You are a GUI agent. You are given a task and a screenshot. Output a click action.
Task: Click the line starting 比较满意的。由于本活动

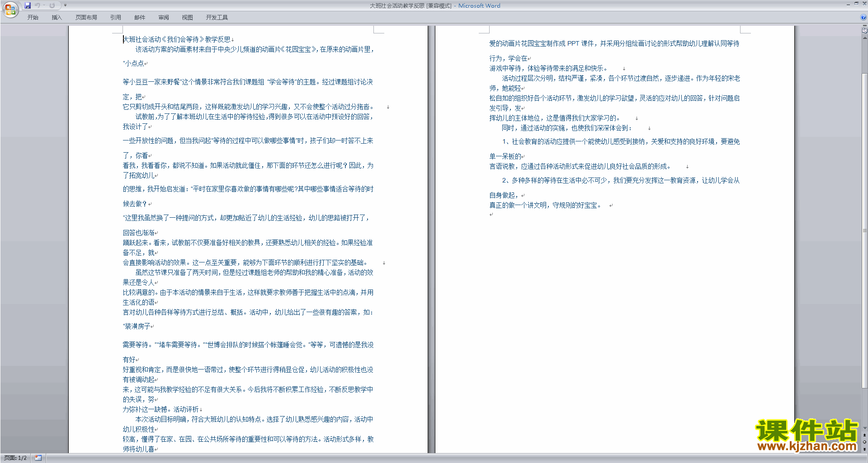click(x=248, y=293)
